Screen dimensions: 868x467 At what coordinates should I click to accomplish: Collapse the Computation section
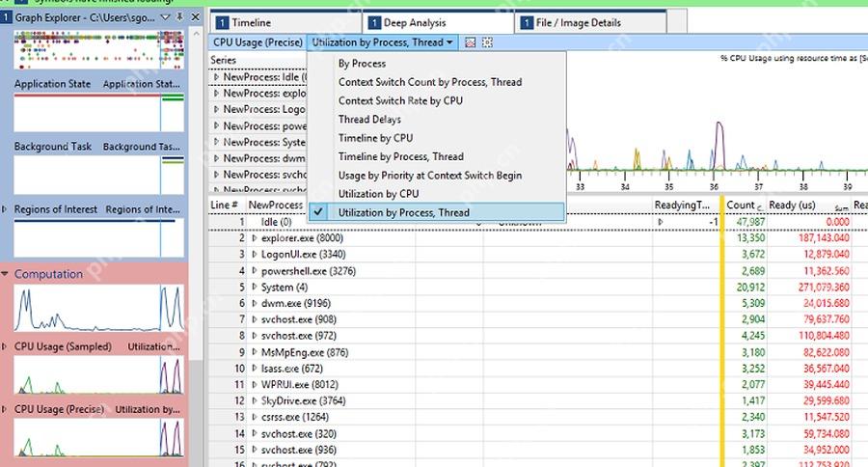pos(5,274)
